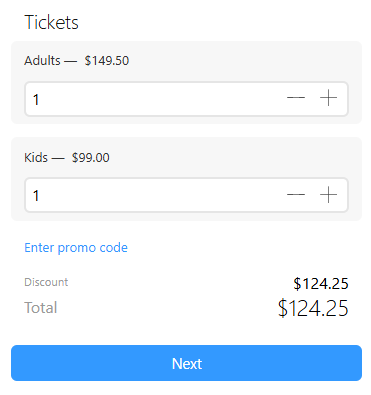Click the number 1 in Kids field
This screenshot has width=371, height=395.
(x=36, y=196)
